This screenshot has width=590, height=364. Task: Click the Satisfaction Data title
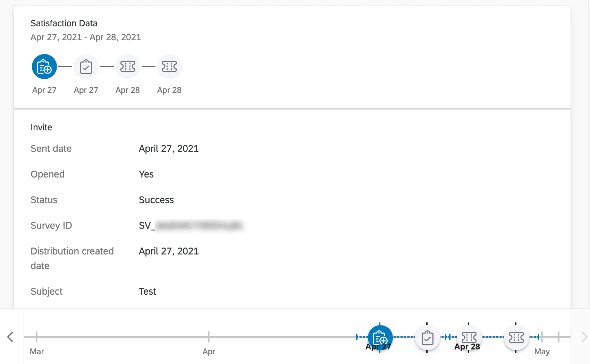[64, 23]
